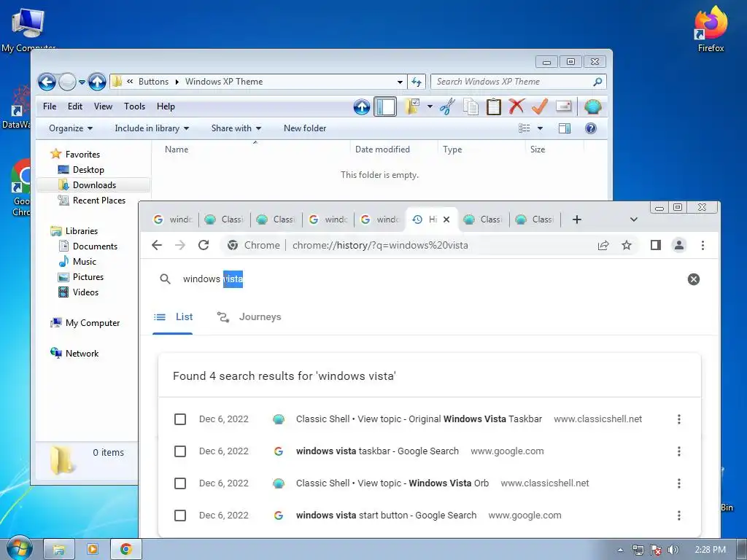747x560 pixels.
Task: Click Explorer address bar refresh icon
Action: [417, 82]
